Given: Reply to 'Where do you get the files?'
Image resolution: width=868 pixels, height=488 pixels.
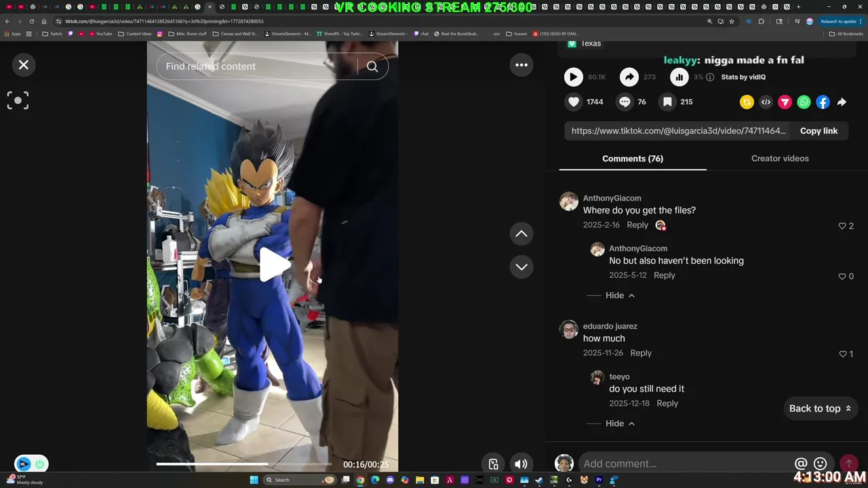Looking at the screenshot, I should coord(637,225).
